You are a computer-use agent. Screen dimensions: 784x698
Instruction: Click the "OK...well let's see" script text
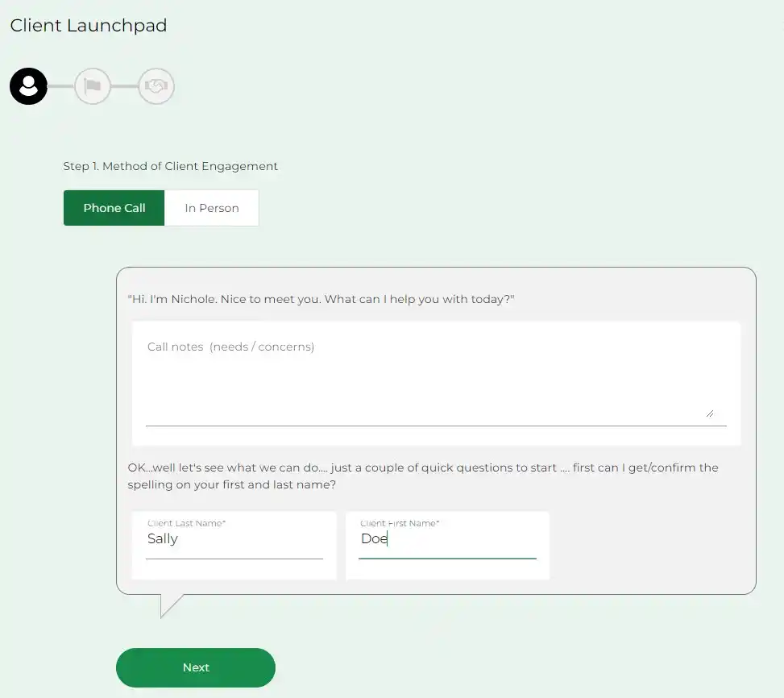click(x=422, y=476)
